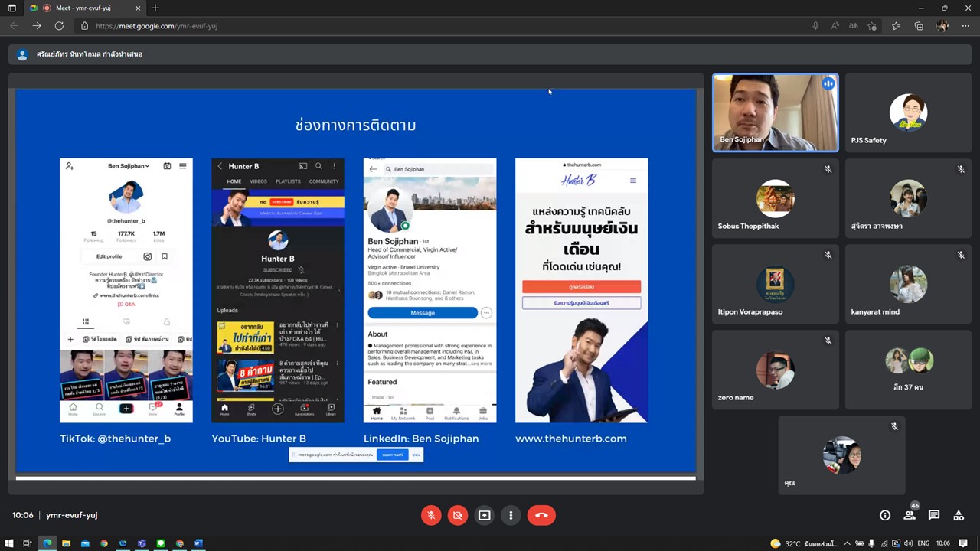
Task: Open the Edge profile avatar
Action: pyautogui.click(x=942, y=26)
